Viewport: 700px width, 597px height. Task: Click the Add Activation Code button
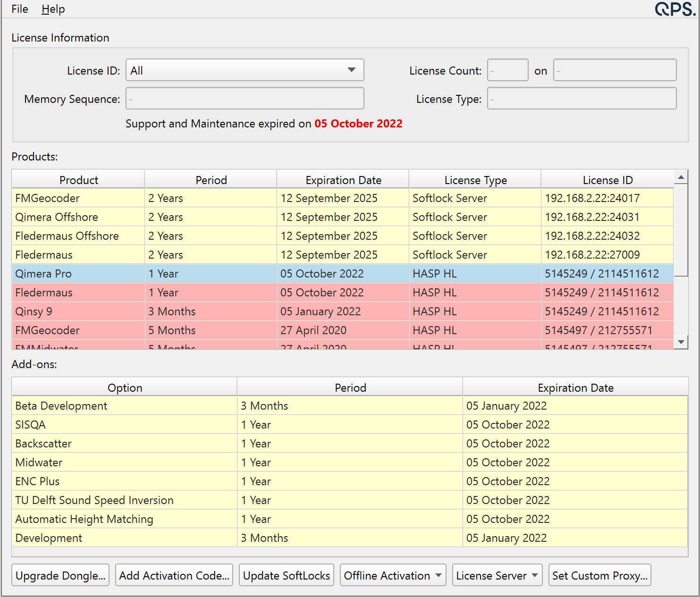click(x=174, y=575)
